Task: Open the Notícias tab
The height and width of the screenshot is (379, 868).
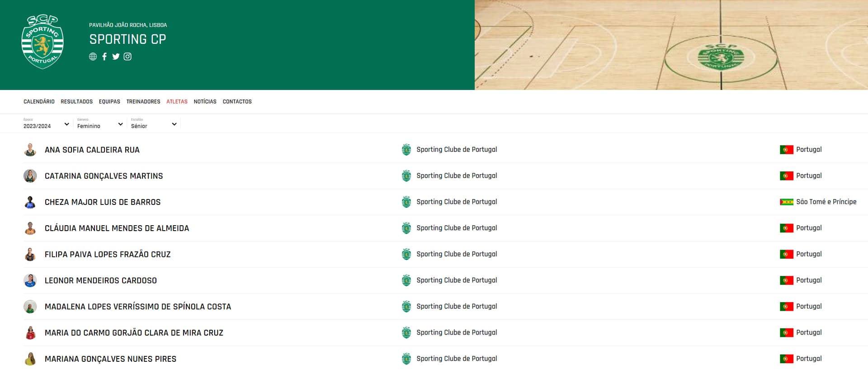Action: 205,102
